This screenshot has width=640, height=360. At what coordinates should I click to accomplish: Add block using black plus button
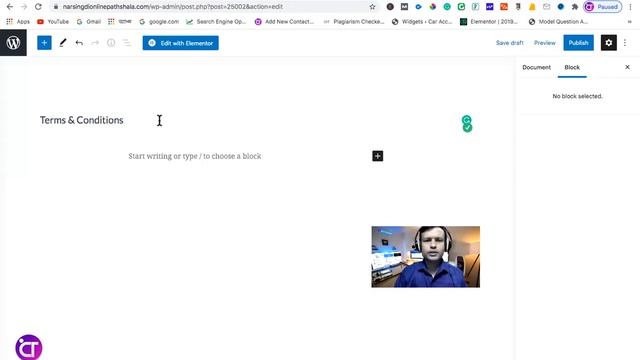pyautogui.click(x=378, y=156)
